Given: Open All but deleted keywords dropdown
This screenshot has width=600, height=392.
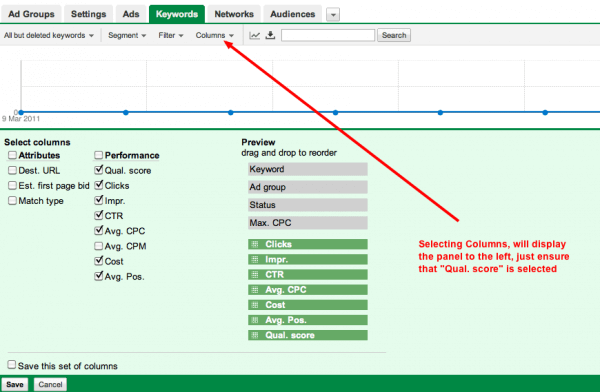Looking at the screenshot, I should point(49,35).
